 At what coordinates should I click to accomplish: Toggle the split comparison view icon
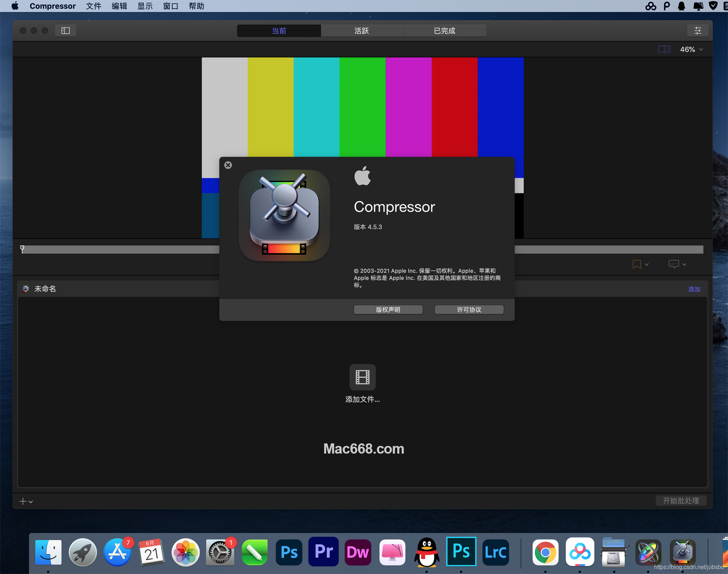tap(664, 49)
